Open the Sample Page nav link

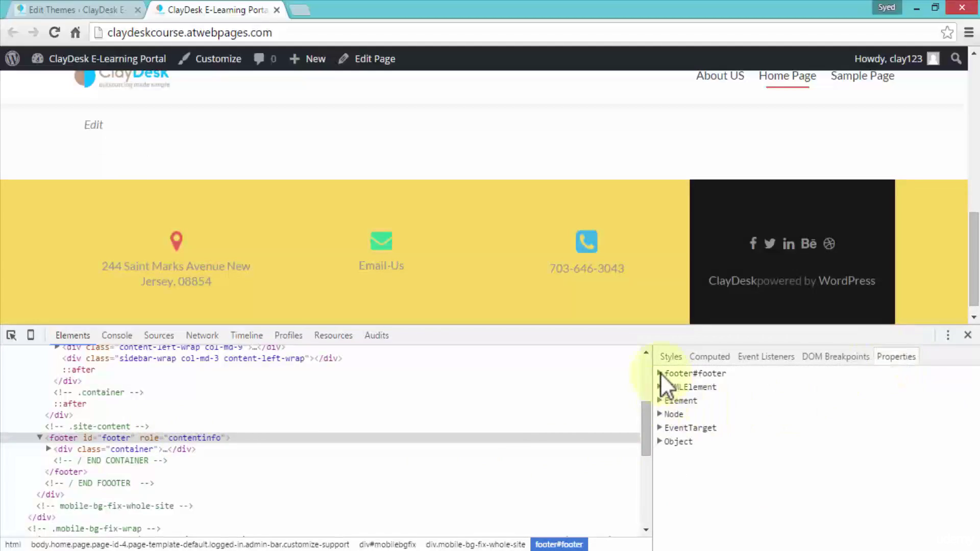click(863, 76)
